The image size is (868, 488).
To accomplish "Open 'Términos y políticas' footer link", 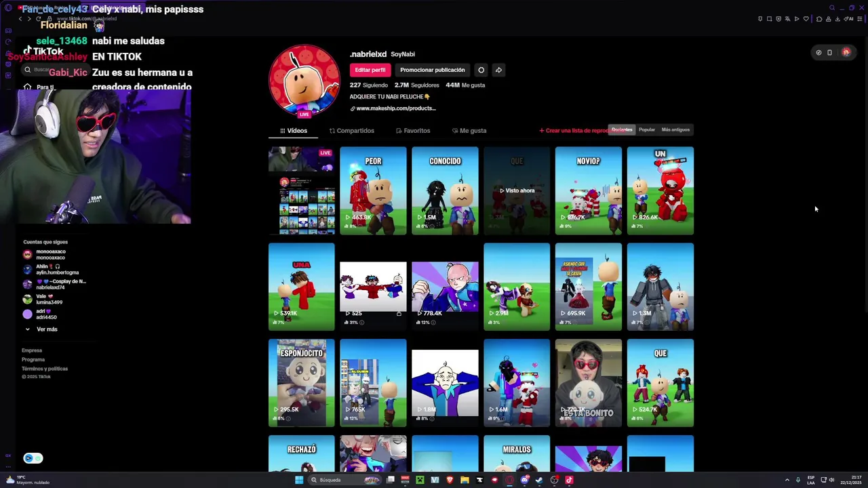I will click(45, 369).
